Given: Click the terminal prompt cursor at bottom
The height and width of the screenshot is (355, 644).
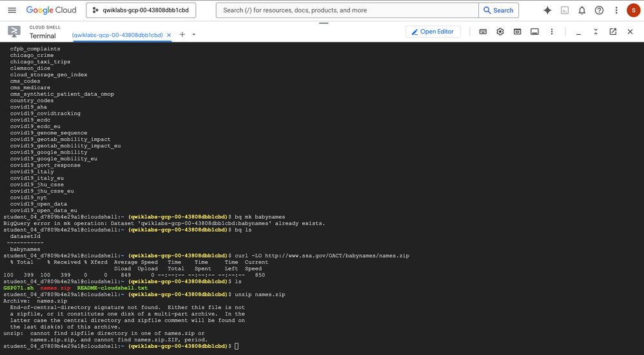Looking at the screenshot, I should [x=237, y=347].
